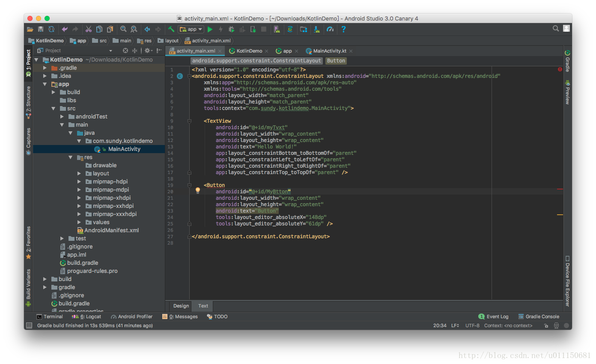Screen dimensions: 596x364
Task: Click the red error stripe marker at line 20
Action: point(560,189)
